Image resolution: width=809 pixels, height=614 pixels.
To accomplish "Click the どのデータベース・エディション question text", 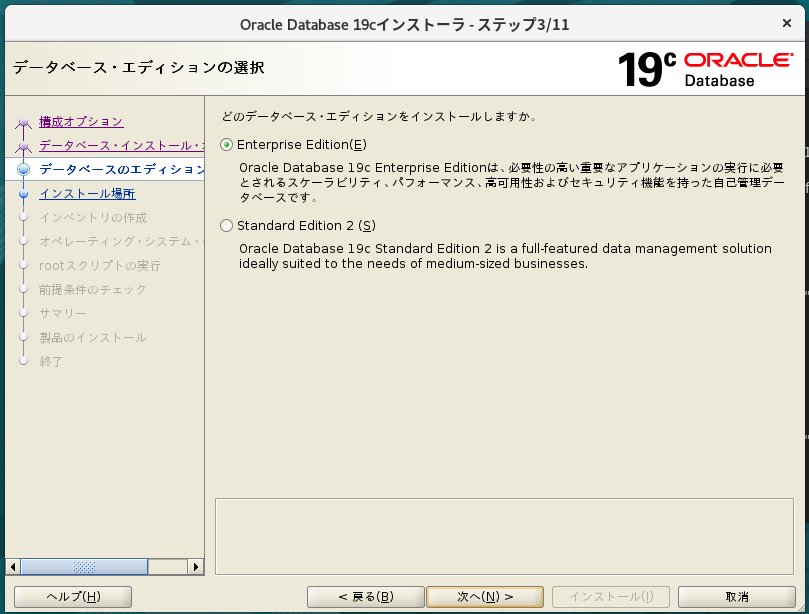I will click(x=380, y=117).
